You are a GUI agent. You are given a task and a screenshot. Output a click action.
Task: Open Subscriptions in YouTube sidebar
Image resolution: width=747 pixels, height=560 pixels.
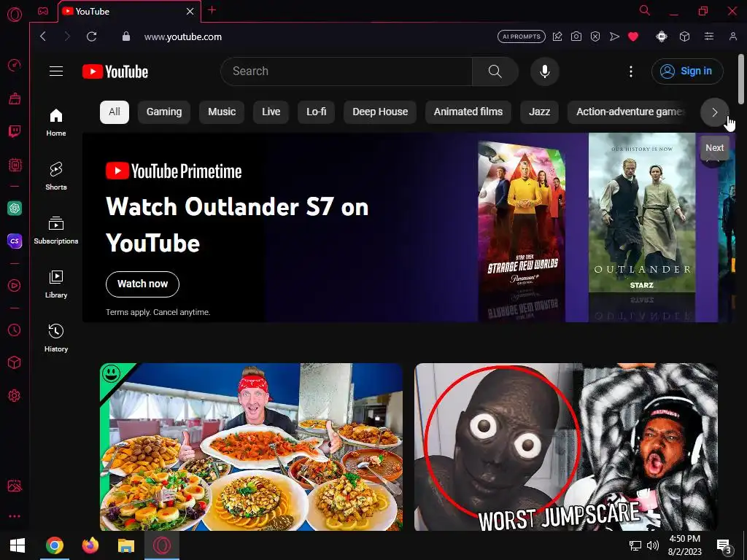coord(56,230)
